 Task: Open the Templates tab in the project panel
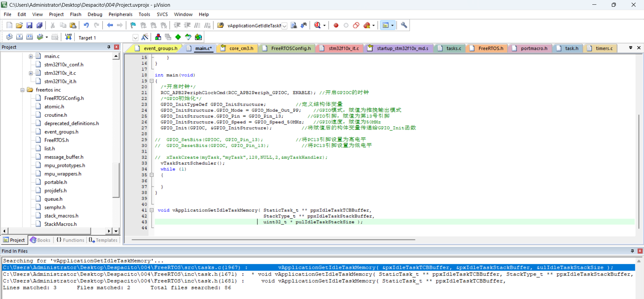pos(103,240)
